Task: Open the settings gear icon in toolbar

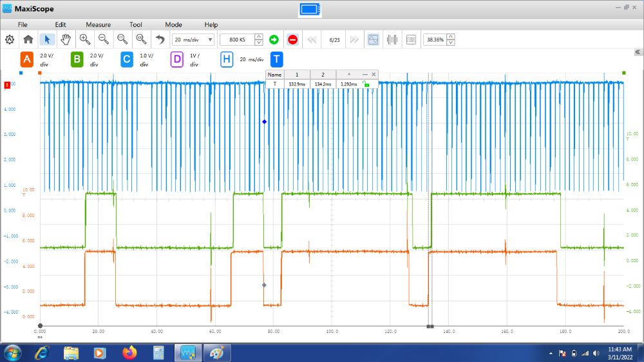Action: coord(10,39)
